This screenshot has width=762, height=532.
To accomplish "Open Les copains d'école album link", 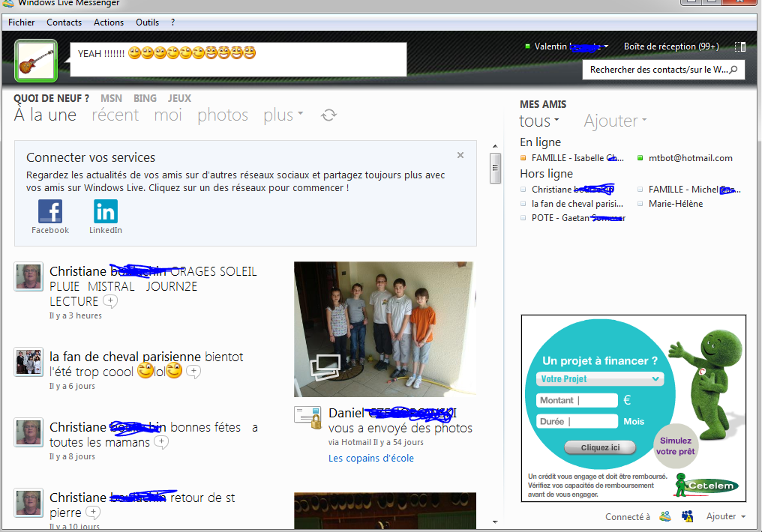I will point(370,459).
